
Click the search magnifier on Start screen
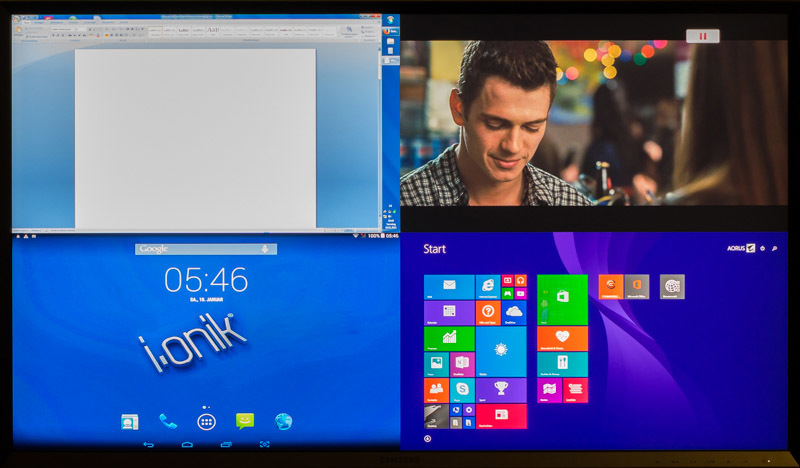coord(774,249)
